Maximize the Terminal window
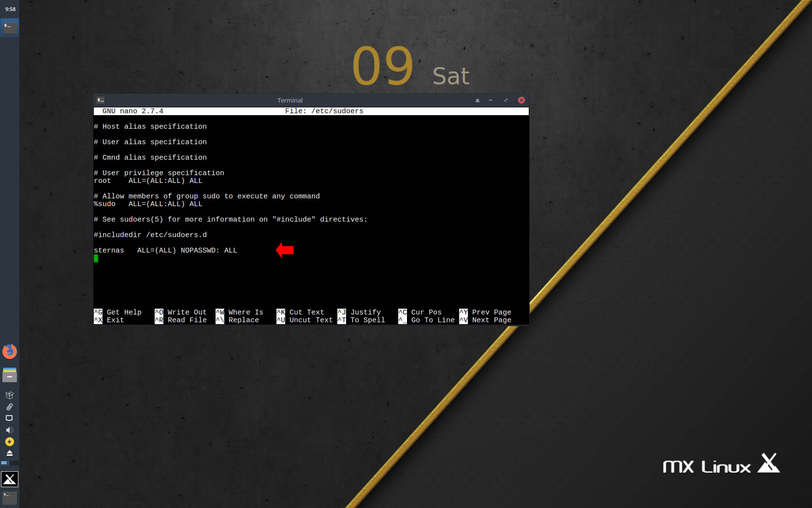812x508 pixels. click(x=506, y=100)
